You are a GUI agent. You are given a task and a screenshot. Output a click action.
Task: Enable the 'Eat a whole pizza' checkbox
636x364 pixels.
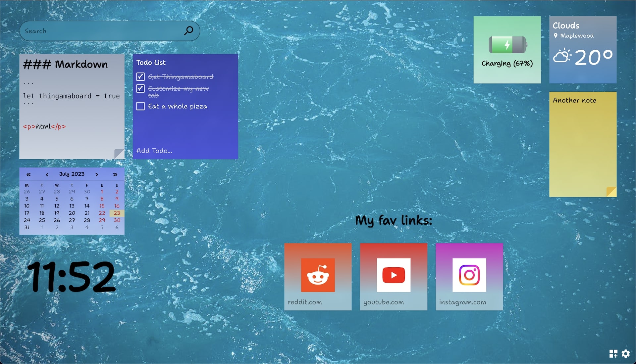[140, 106]
